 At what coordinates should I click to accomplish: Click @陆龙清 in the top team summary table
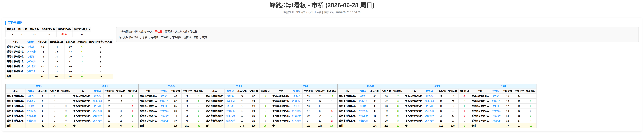click(x=31, y=67)
